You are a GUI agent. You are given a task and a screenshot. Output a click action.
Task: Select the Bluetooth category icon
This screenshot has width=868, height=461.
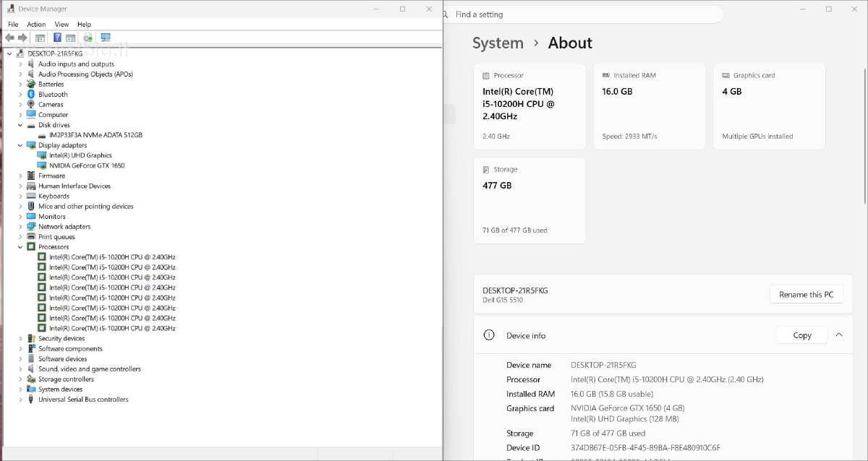[x=31, y=95]
